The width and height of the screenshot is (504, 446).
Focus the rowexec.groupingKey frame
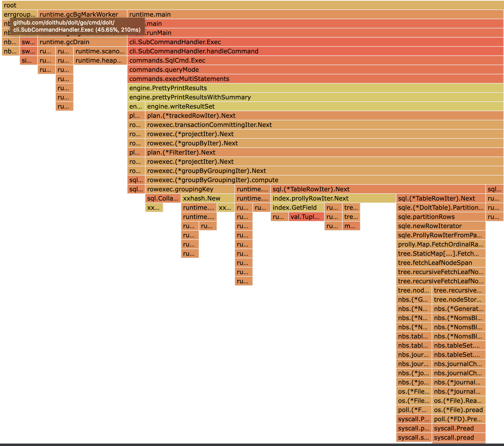point(190,189)
